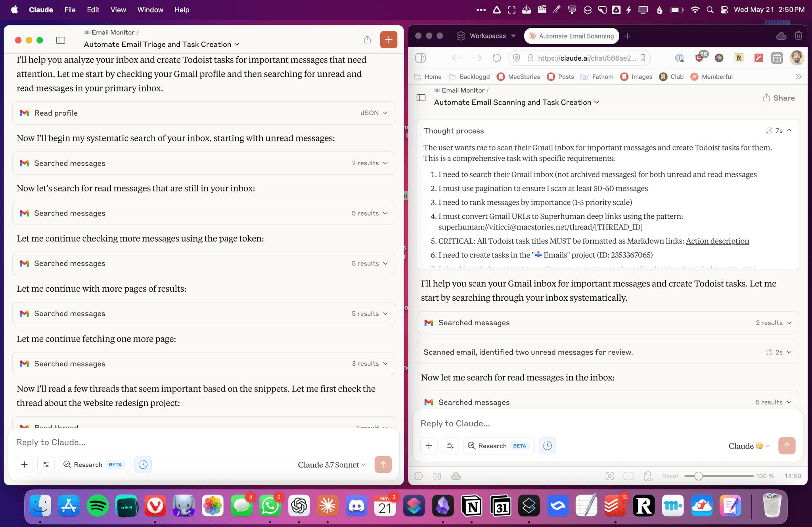The width and height of the screenshot is (812, 527).
Task: Click the share icon in Claude desktop app
Action: pyautogui.click(x=367, y=40)
